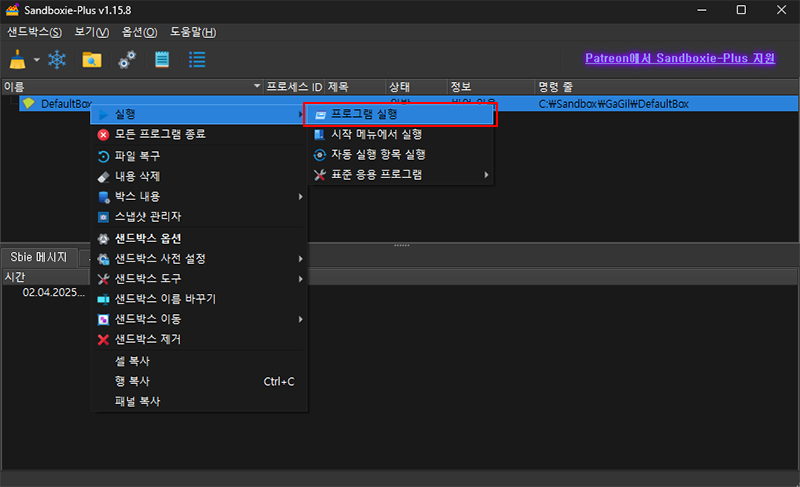Screen dimensions: 800x487
Task: Expand the 실행 submenu arrow
Action: (x=301, y=114)
